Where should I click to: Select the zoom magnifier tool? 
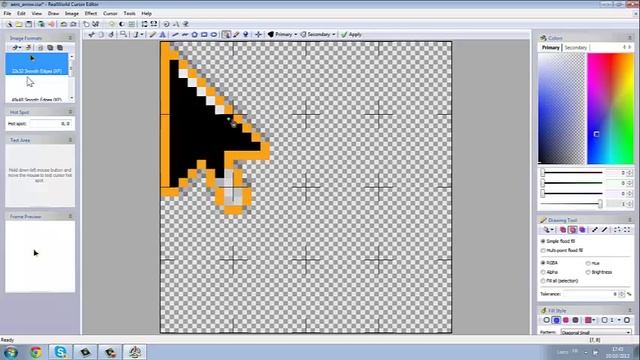click(123, 35)
